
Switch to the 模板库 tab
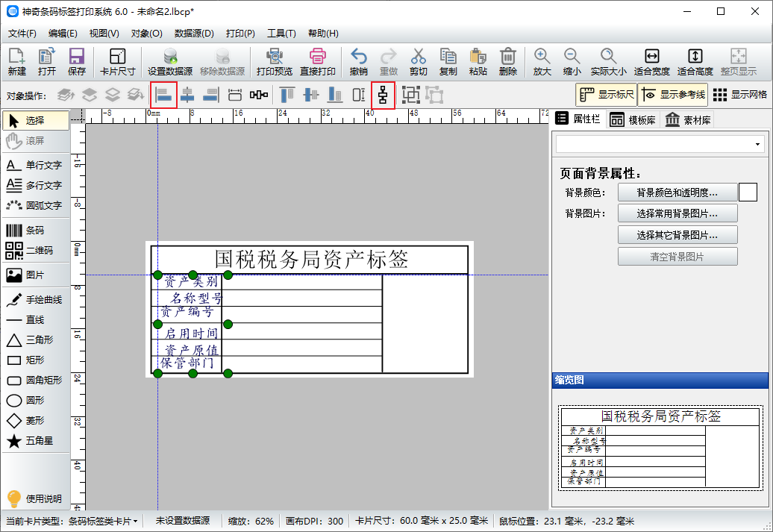click(x=633, y=120)
